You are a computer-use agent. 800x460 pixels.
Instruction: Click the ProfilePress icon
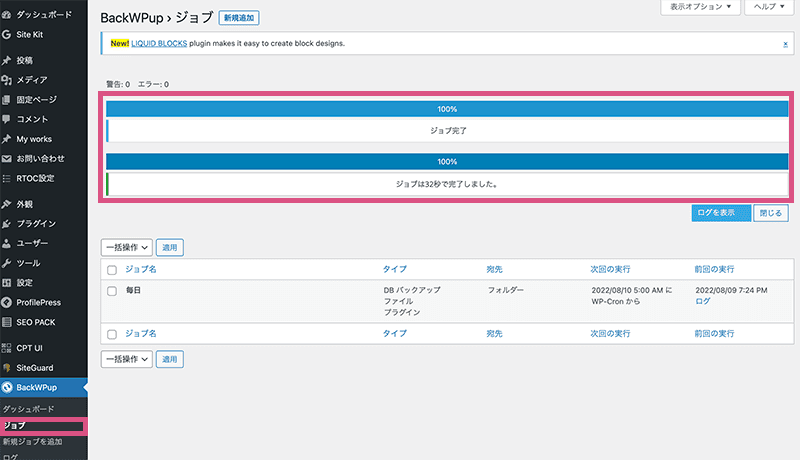point(6,302)
